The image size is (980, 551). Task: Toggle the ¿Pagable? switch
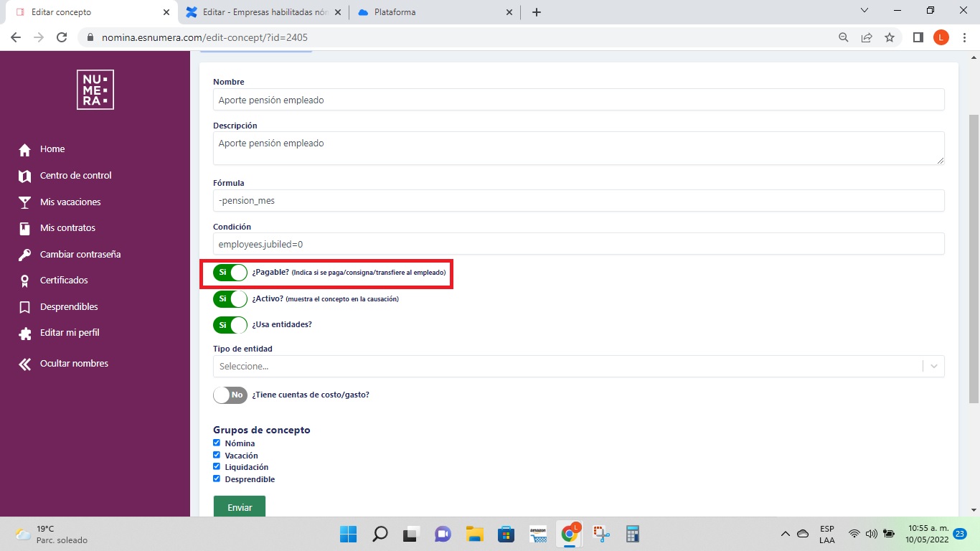coord(230,273)
